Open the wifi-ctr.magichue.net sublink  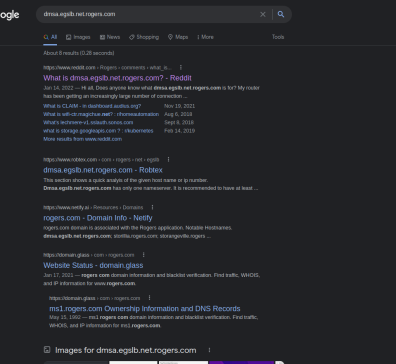pyautogui.click(x=101, y=114)
